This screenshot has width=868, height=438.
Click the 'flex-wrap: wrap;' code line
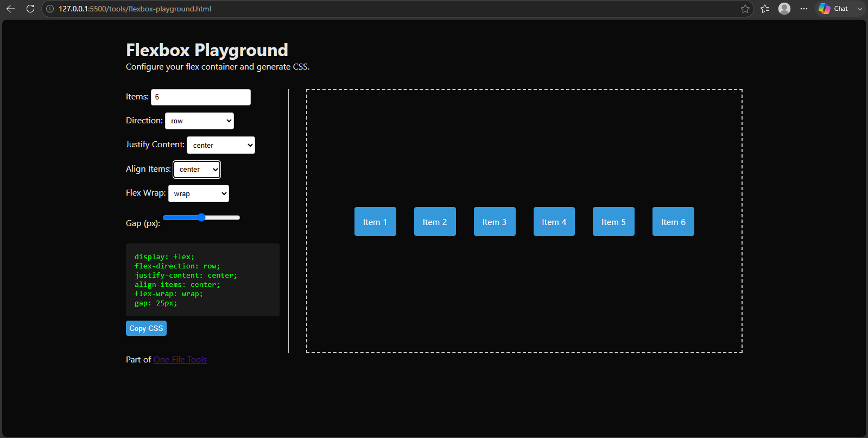(x=169, y=294)
